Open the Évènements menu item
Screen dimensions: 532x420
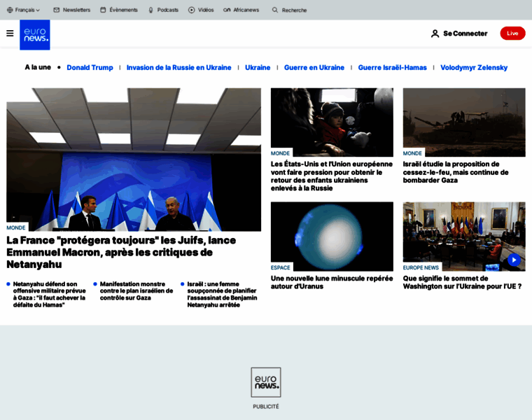point(119,10)
